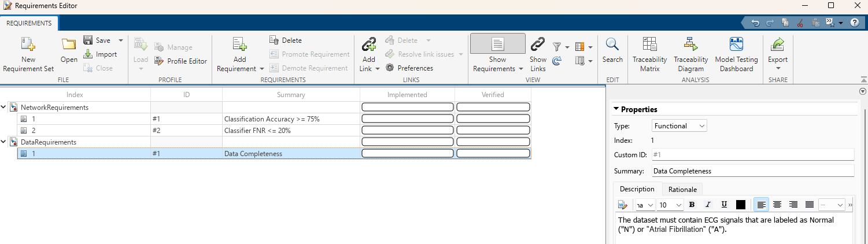
Task: Undo the last action
Action: click(755, 23)
